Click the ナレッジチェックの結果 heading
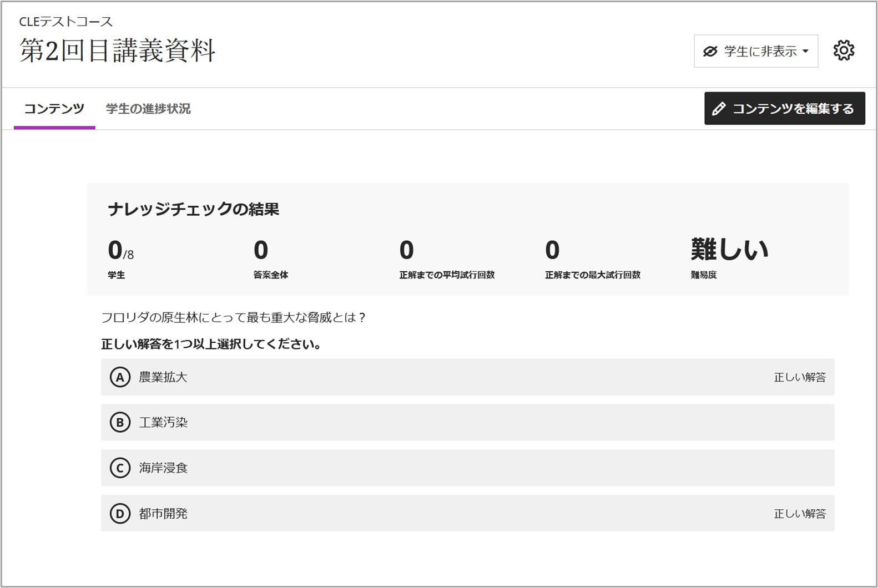The height and width of the screenshot is (588, 878). (193, 209)
